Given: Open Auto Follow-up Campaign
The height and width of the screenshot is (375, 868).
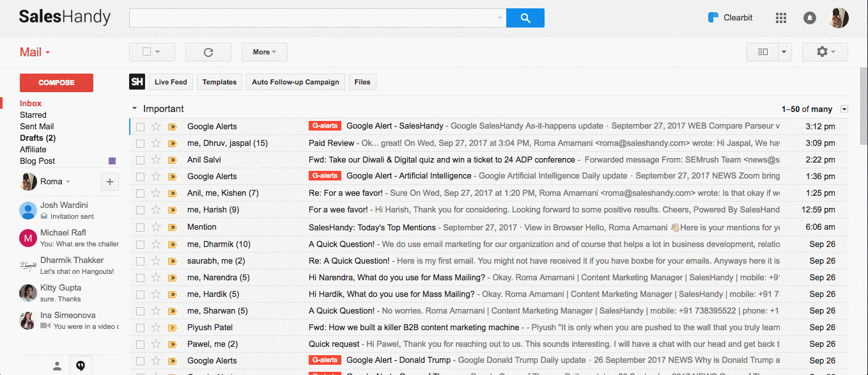Looking at the screenshot, I should click(295, 82).
